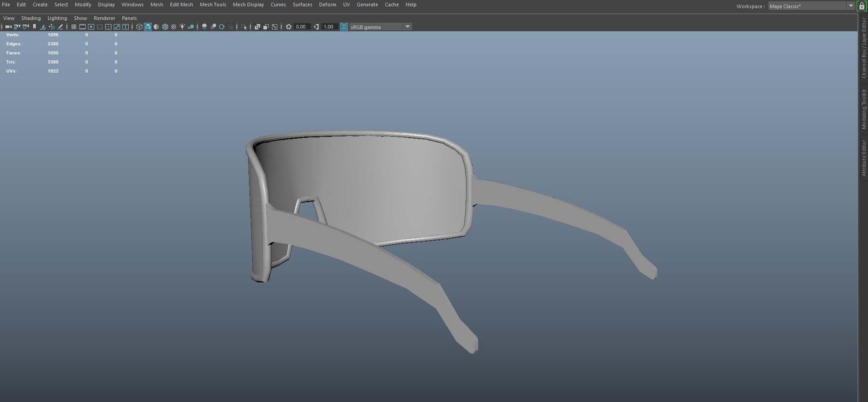Toggle the greyed Depth of Field icon
Screen dimensions: 868x402
(231, 27)
